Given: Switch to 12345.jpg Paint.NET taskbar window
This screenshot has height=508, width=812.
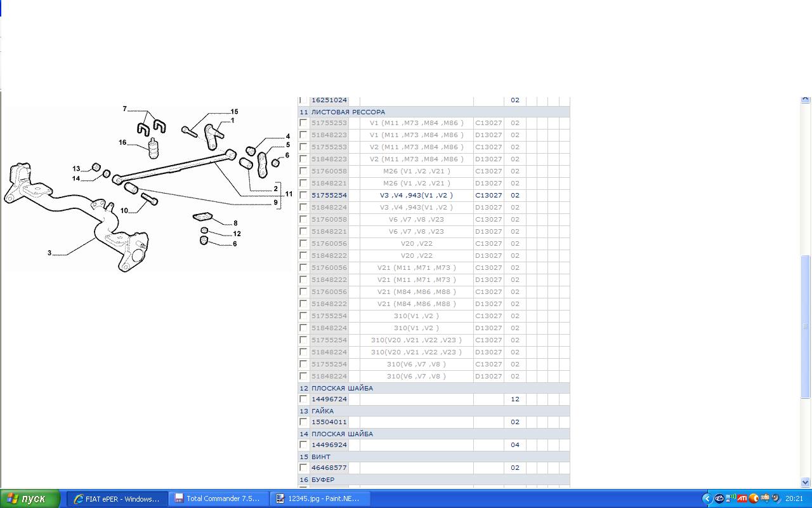Looking at the screenshot, I should [x=319, y=498].
